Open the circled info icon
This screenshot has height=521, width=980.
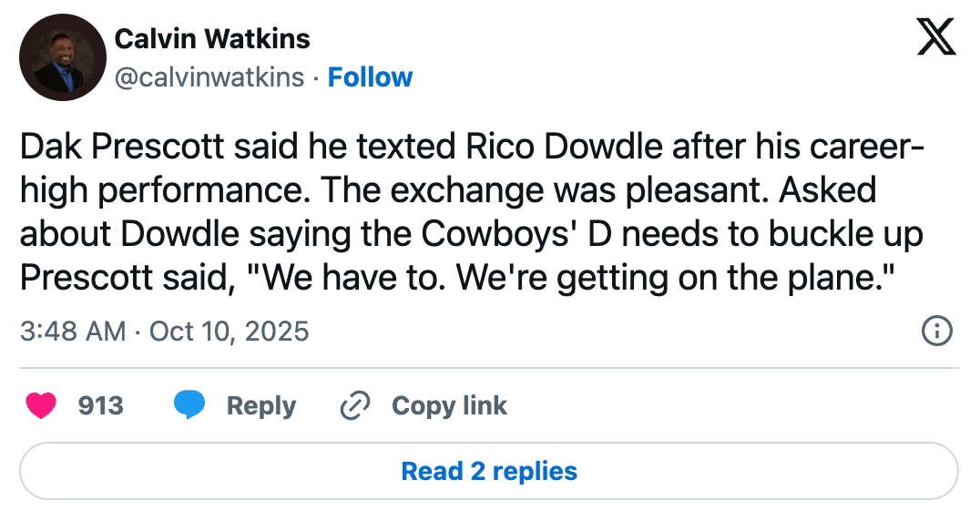(937, 331)
